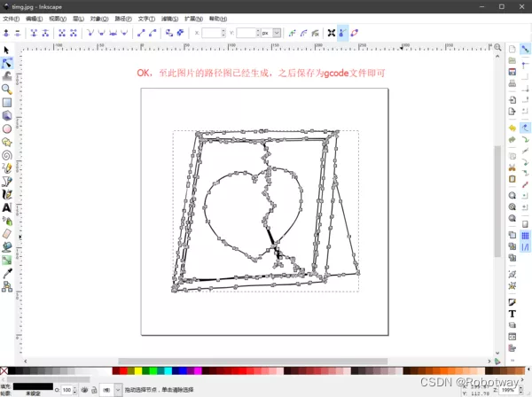Open the px units dropdown
The height and width of the screenshot is (397, 532).
point(277,33)
